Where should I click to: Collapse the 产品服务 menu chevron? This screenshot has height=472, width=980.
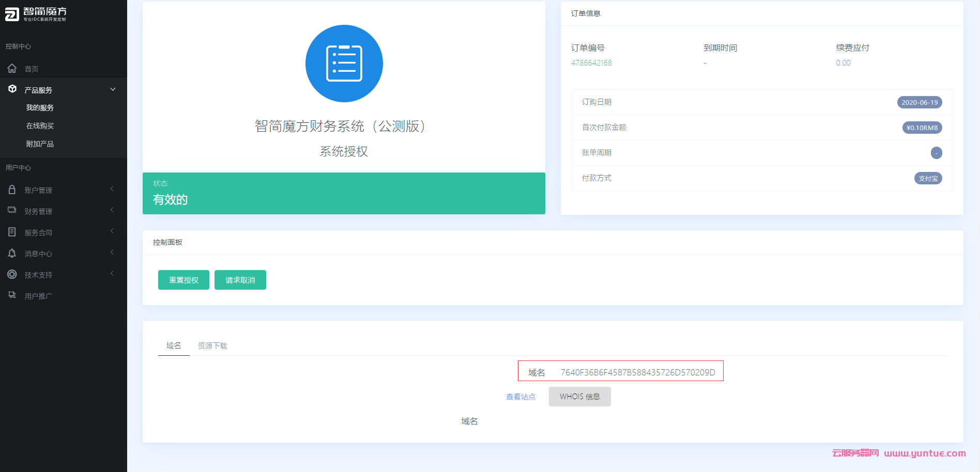pos(113,89)
